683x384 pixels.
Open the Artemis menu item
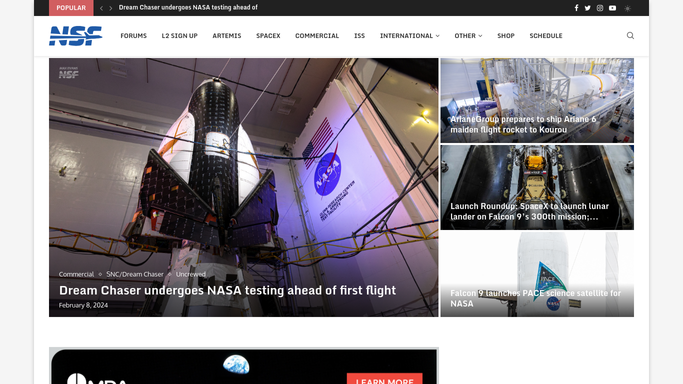227,36
